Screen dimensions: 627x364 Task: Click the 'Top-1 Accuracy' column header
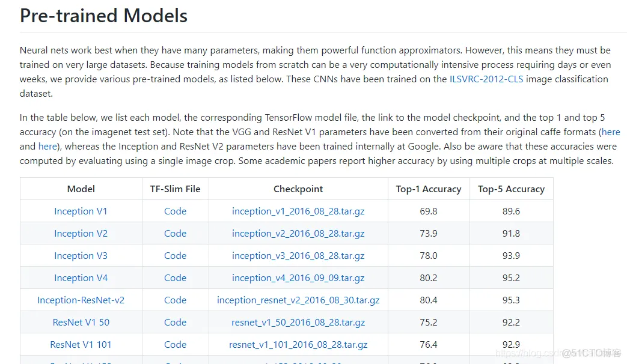[x=429, y=189]
